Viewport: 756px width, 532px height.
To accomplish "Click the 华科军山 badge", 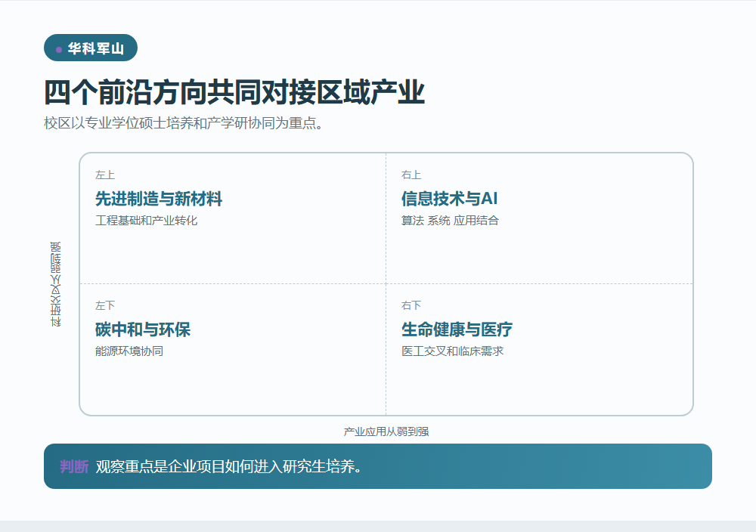I will click(x=91, y=48).
